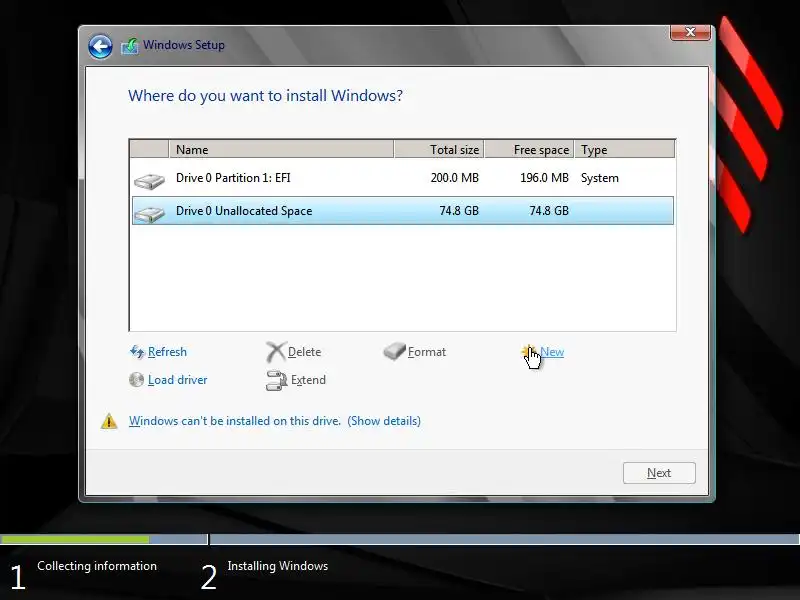800x600 pixels.
Task: Click the Installing Windows step label
Action: 278,566
